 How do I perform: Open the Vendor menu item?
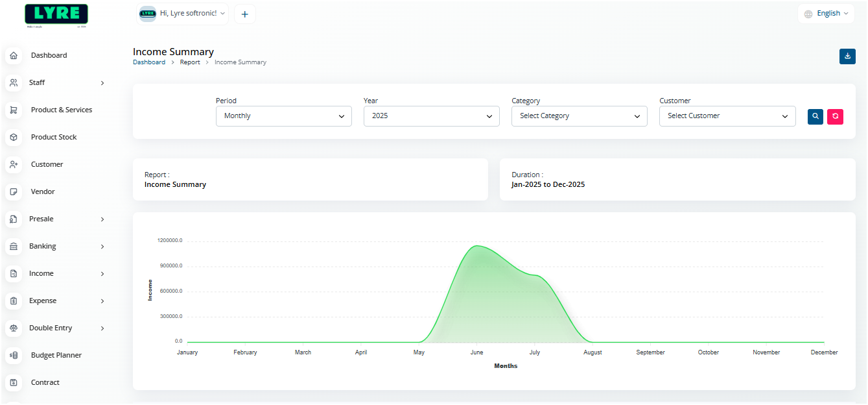click(x=43, y=192)
